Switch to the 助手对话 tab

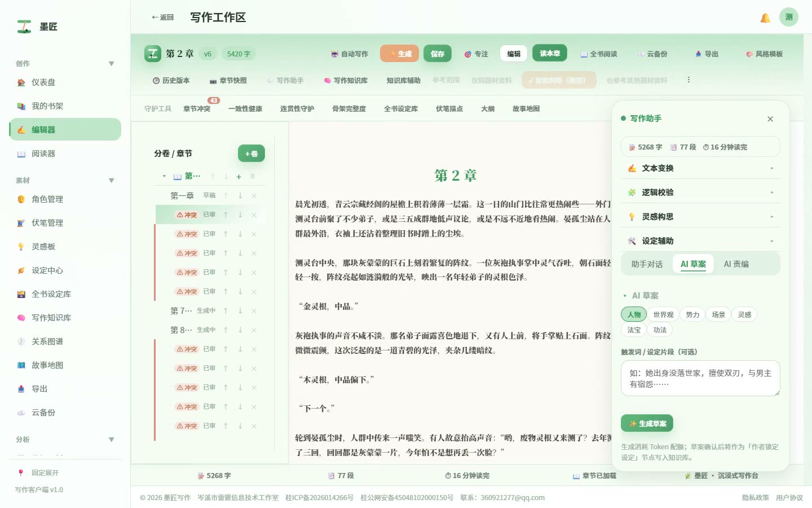[647, 264]
